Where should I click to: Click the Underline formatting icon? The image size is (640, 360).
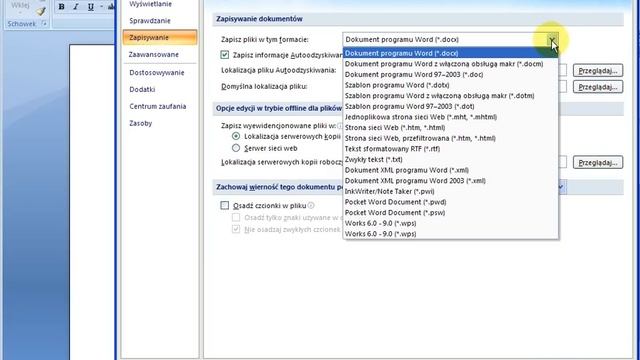coord(91,7)
